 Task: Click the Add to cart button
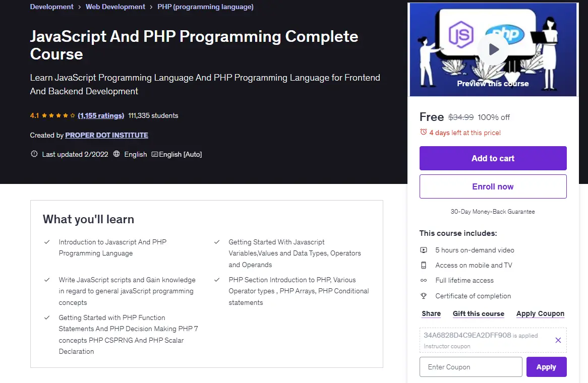click(493, 158)
